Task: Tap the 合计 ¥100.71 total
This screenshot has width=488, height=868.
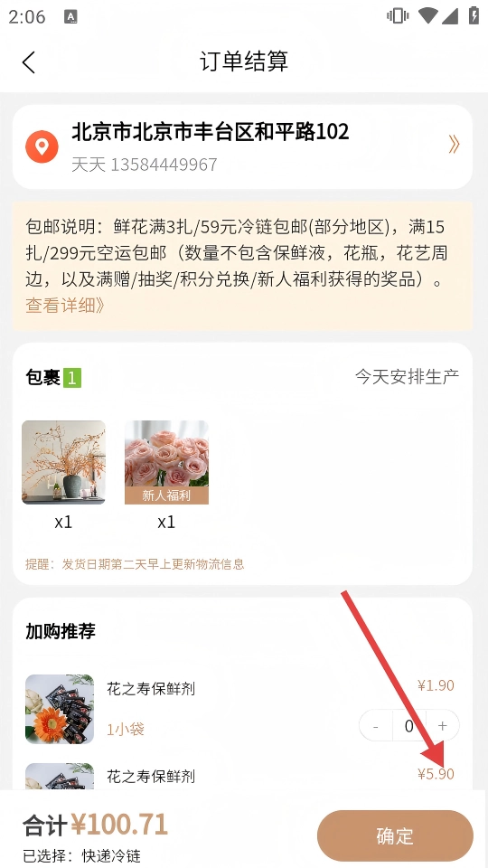Action: click(x=95, y=826)
